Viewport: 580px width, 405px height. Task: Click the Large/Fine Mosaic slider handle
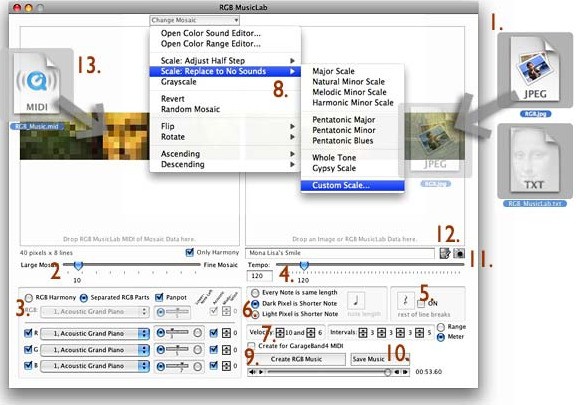point(78,265)
